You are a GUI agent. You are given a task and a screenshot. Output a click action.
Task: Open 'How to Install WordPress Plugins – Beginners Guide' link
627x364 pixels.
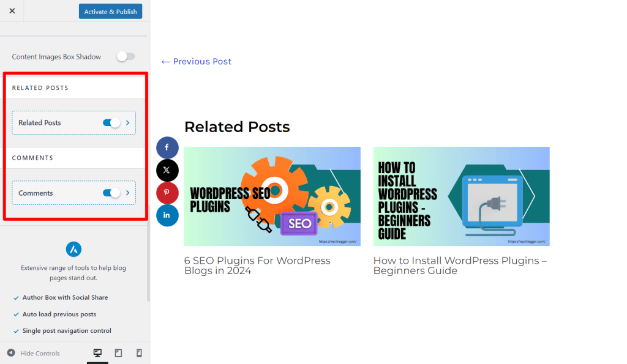pyautogui.click(x=460, y=266)
